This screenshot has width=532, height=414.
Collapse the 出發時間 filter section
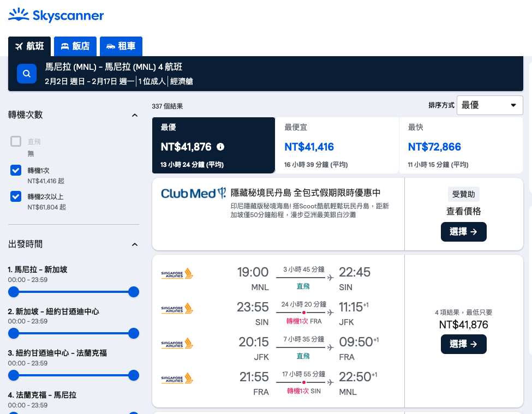tap(135, 244)
